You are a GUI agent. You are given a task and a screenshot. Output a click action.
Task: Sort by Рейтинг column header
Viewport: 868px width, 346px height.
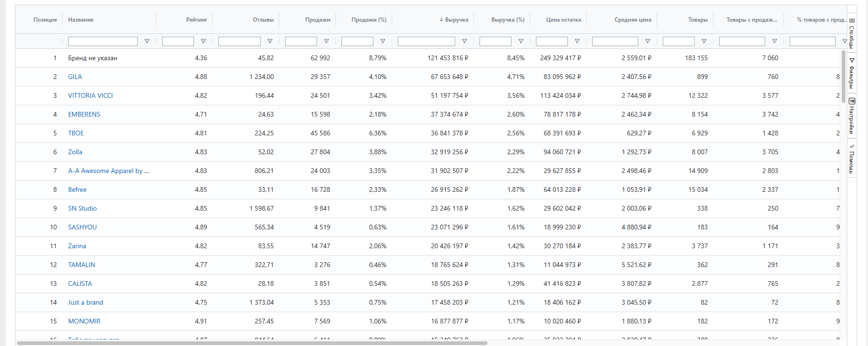click(x=196, y=20)
